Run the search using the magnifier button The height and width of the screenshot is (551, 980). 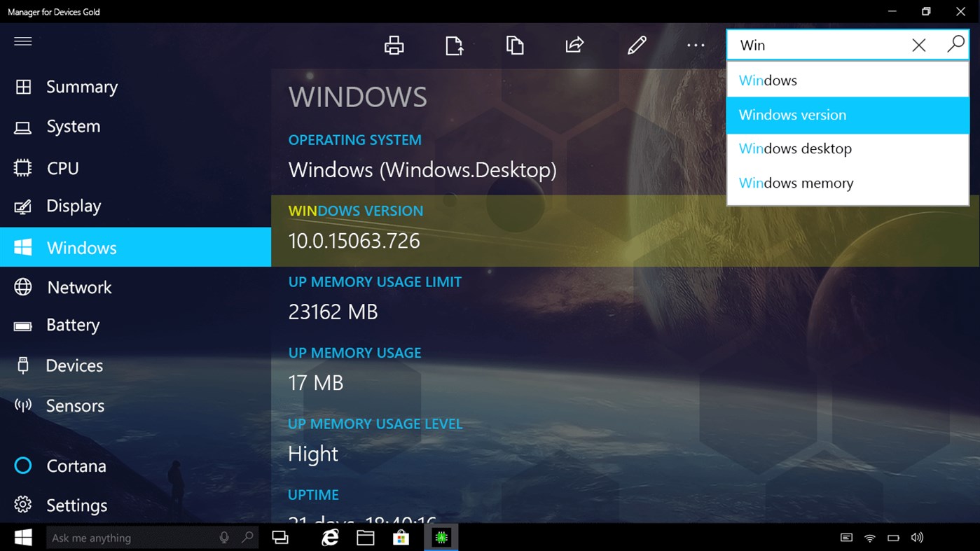[x=955, y=45]
